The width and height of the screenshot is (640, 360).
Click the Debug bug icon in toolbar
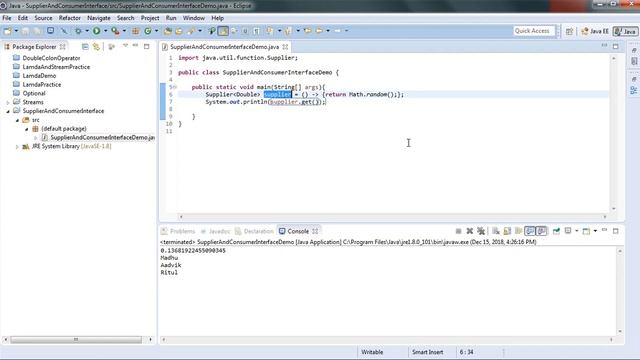point(78,31)
